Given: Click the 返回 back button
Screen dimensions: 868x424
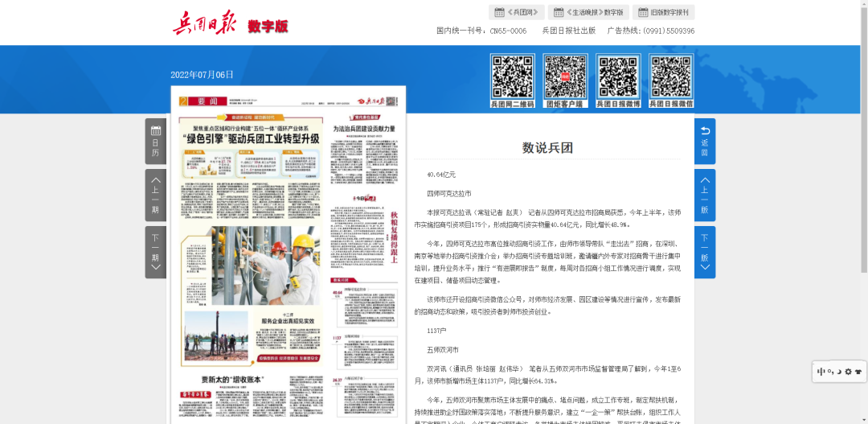Looking at the screenshot, I should (x=705, y=142).
